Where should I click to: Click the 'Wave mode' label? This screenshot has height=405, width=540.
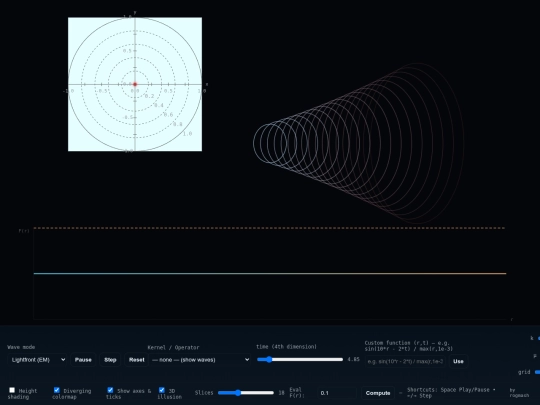(x=21, y=347)
